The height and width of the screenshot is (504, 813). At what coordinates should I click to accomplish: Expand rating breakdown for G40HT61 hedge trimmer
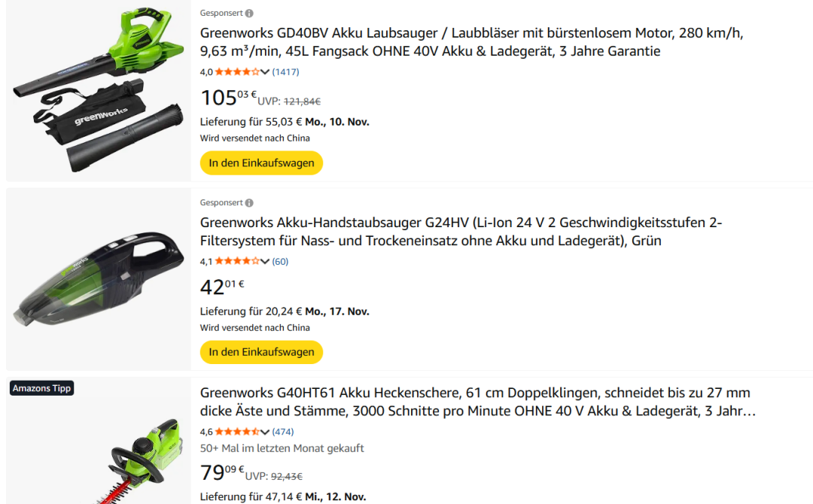[265, 432]
